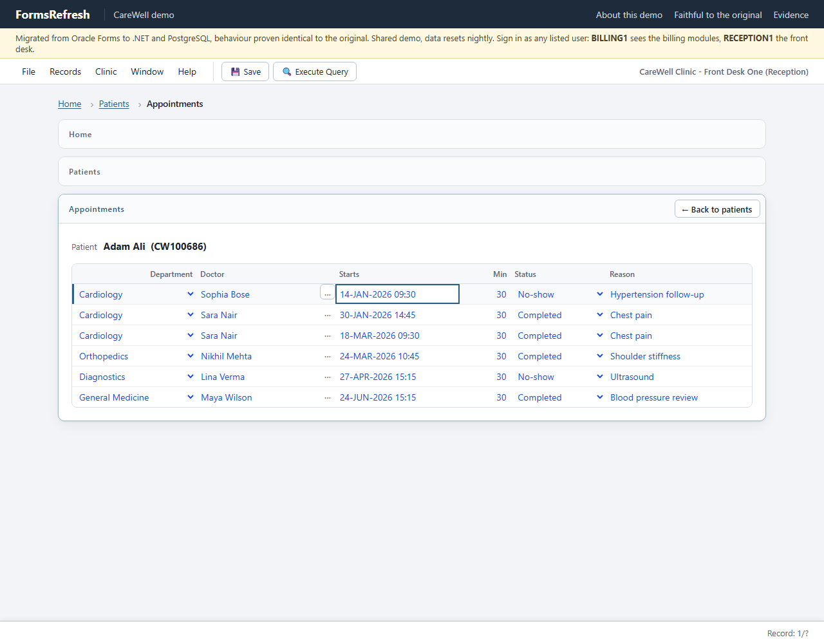Run Execute Query from the toolbar
The height and width of the screenshot is (644, 824).
pos(315,71)
